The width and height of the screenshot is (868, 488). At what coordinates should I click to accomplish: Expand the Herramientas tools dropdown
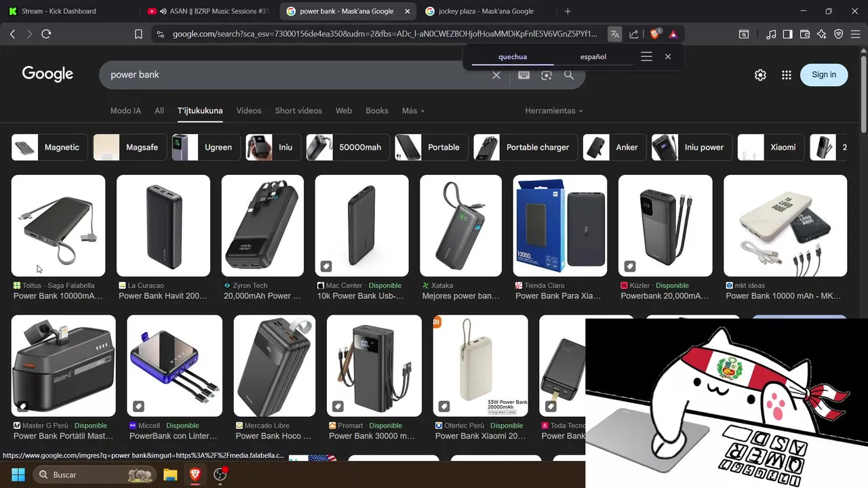pyautogui.click(x=553, y=110)
